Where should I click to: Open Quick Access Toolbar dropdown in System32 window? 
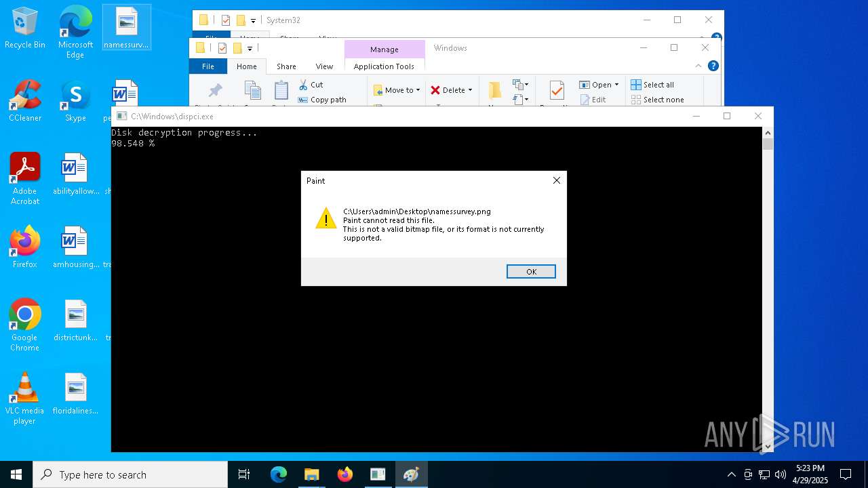[253, 20]
